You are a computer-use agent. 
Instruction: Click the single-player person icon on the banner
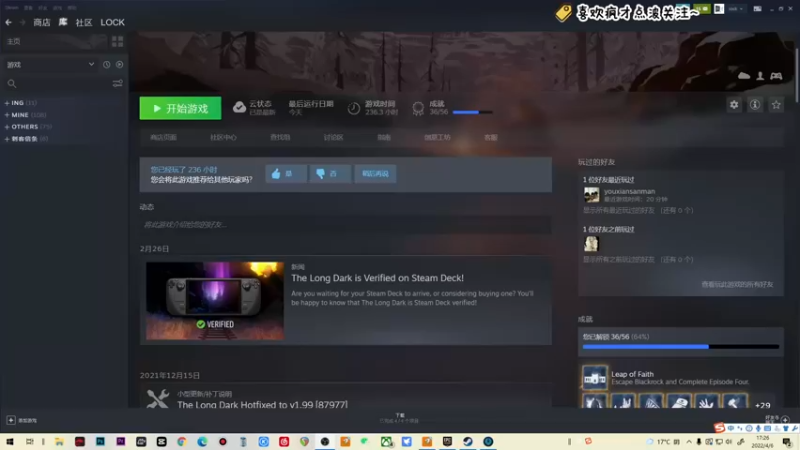coord(760,76)
